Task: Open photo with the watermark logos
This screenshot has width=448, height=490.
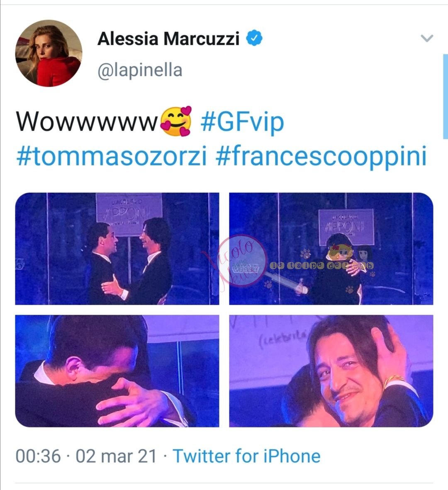Action: 331,248
